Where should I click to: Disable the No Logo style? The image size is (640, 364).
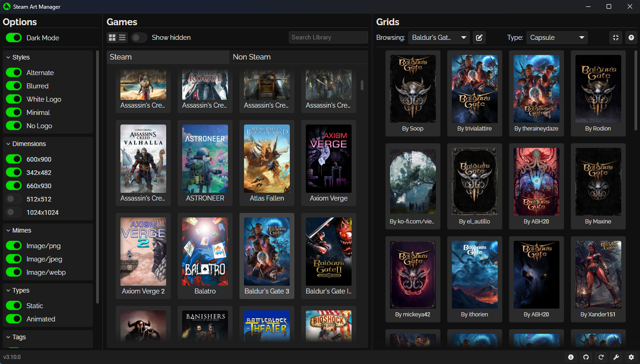coord(14,126)
